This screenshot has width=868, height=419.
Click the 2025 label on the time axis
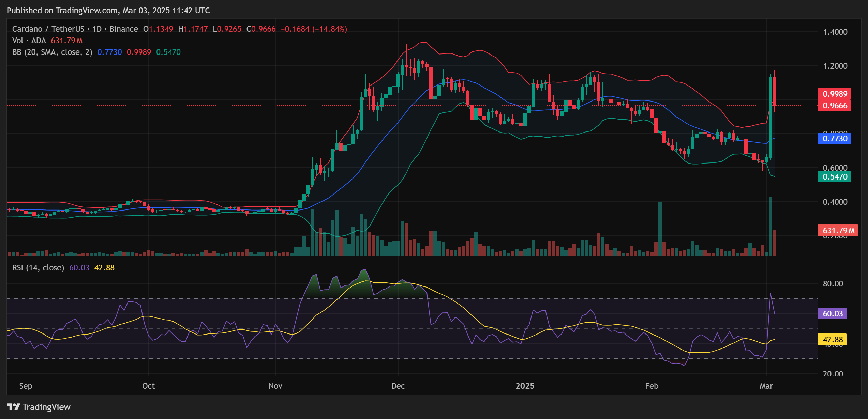[525, 386]
